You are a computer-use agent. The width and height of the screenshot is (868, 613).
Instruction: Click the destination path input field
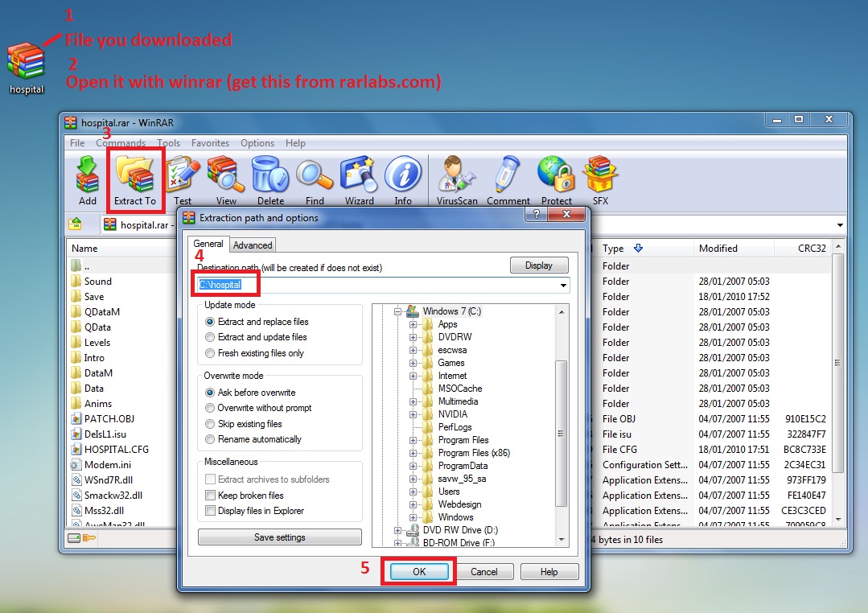click(x=383, y=285)
